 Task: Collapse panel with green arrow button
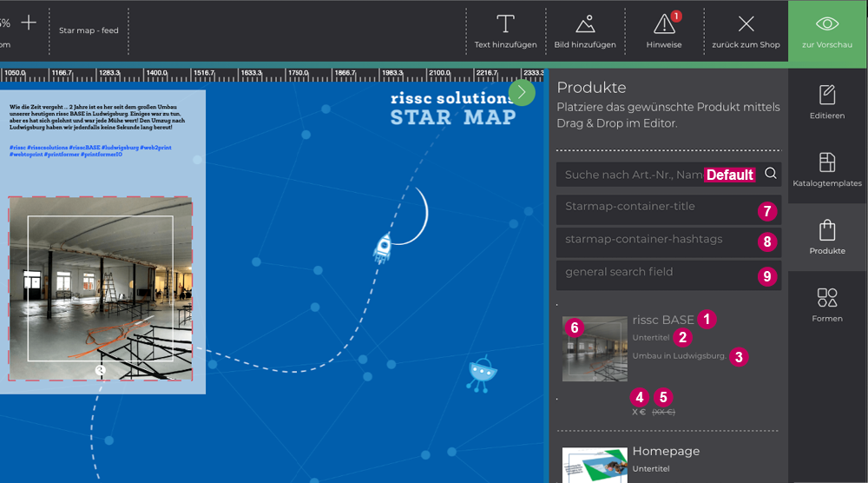click(522, 92)
